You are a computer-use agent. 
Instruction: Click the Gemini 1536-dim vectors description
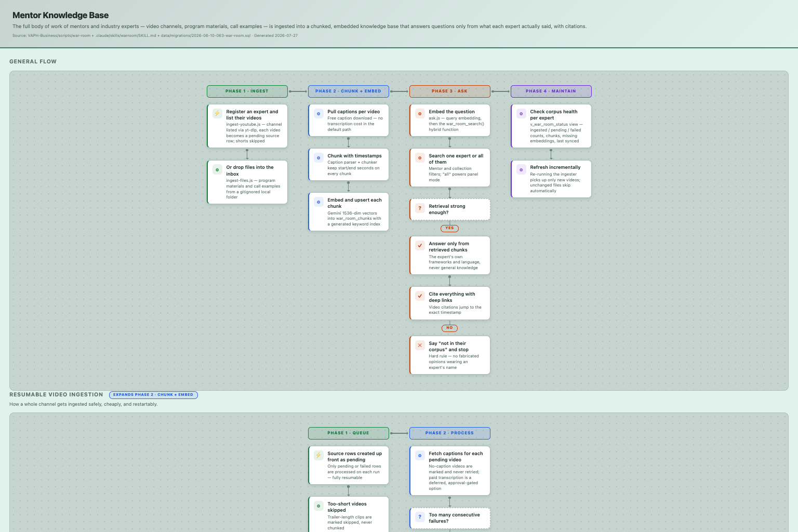coord(354,219)
